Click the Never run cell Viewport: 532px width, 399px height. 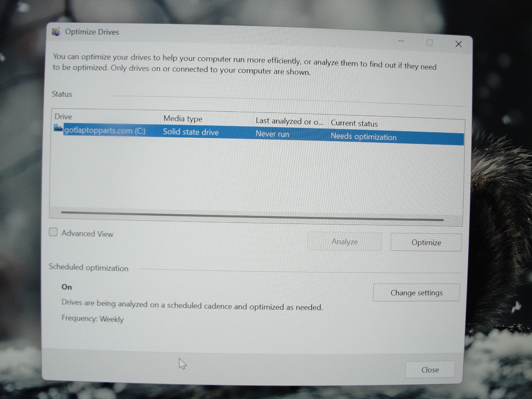(x=272, y=134)
